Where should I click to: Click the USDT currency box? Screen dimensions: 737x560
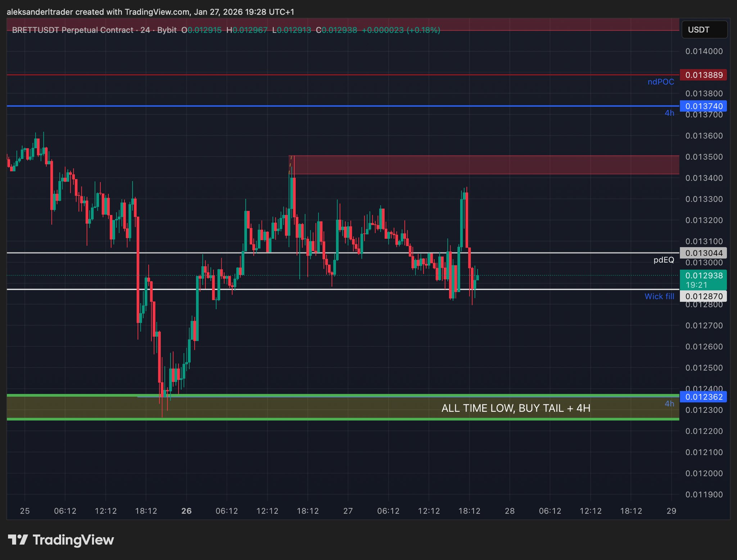(x=704, y=29)
